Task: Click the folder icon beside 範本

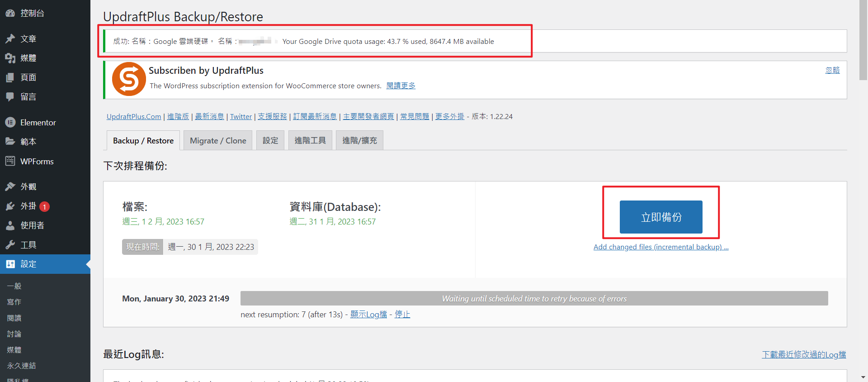Action: tap(10, 142)
